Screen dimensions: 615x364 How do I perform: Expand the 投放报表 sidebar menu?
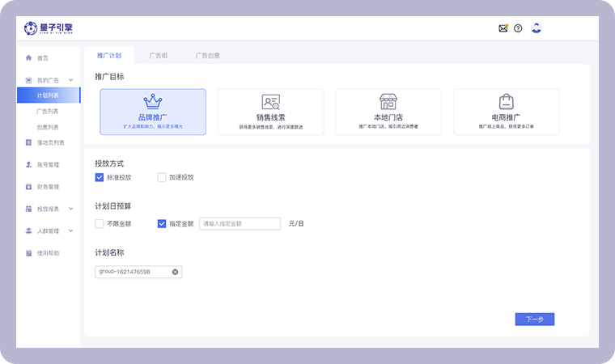[71, 209]
